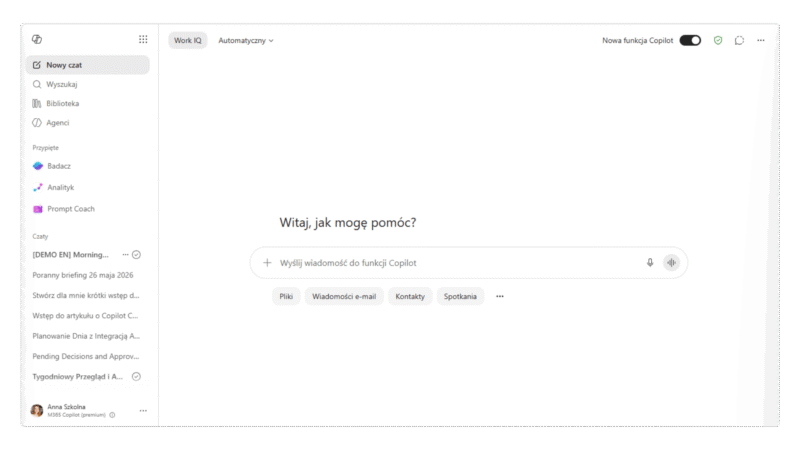Toggle the Nowa funkcja Copilot switch
The image size is (800, 450).
click(x=690, y=40)
